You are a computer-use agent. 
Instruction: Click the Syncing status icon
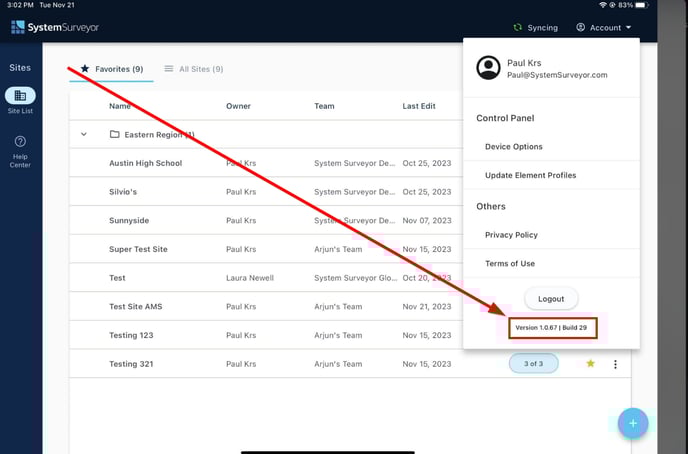[518, 27]
